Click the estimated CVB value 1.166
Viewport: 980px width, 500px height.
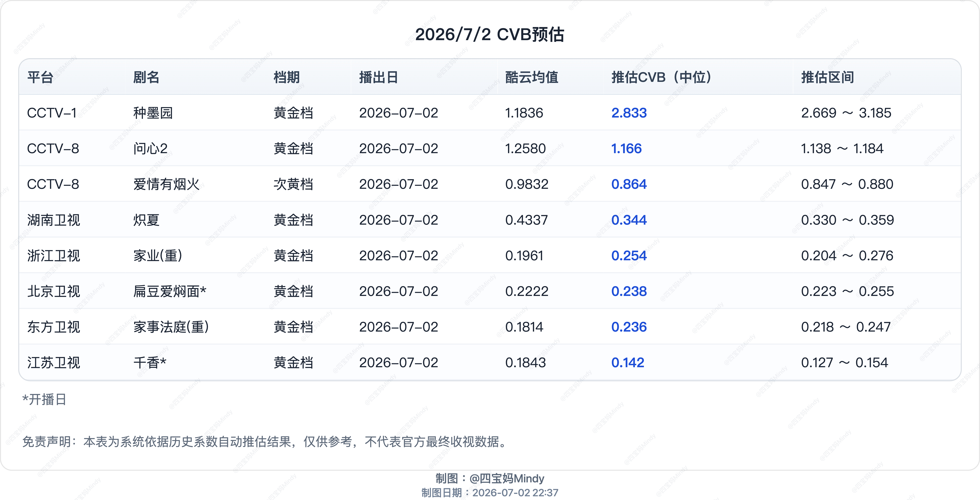626,149
